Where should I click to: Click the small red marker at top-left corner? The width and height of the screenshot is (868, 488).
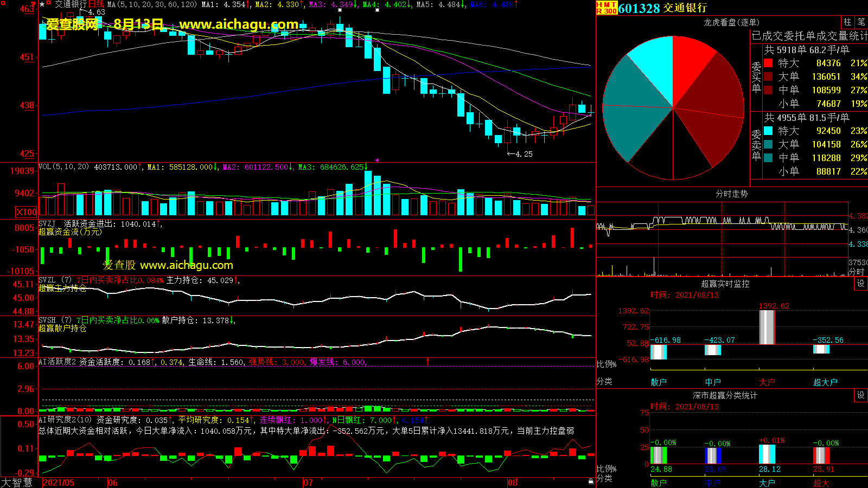pos(3,4)
